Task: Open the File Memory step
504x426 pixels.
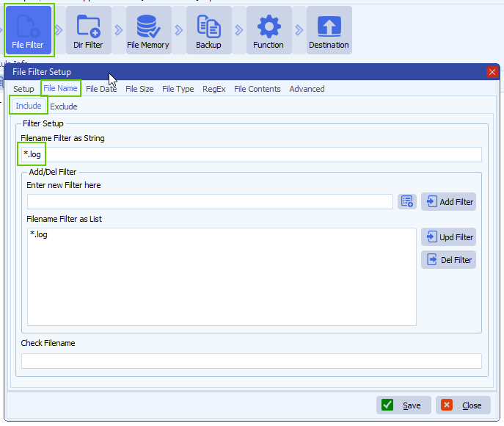Action: tap(148, 30)
